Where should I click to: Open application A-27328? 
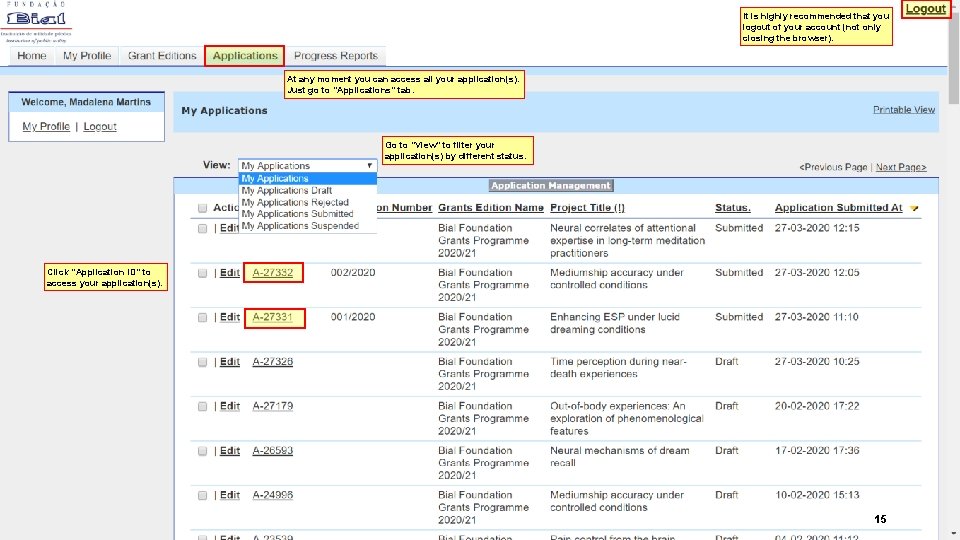pos(272,362)
